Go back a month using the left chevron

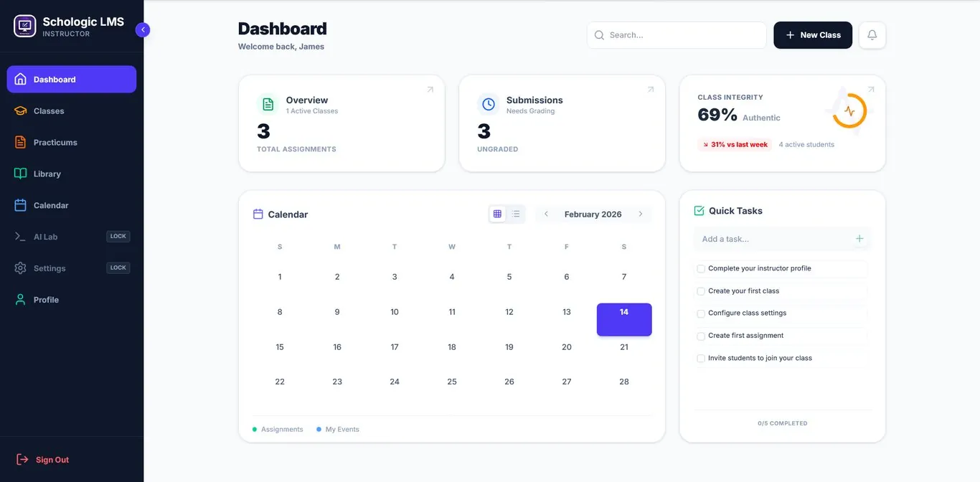click(546, 213)
